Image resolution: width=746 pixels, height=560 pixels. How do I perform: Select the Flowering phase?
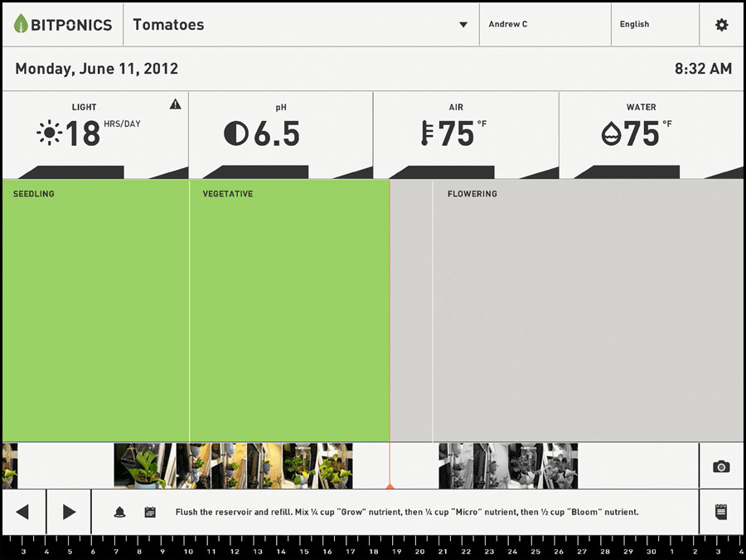[588, 311]
